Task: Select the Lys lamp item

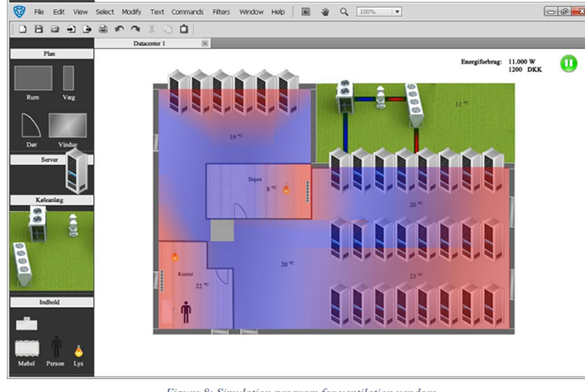Action: click(79, 351)
